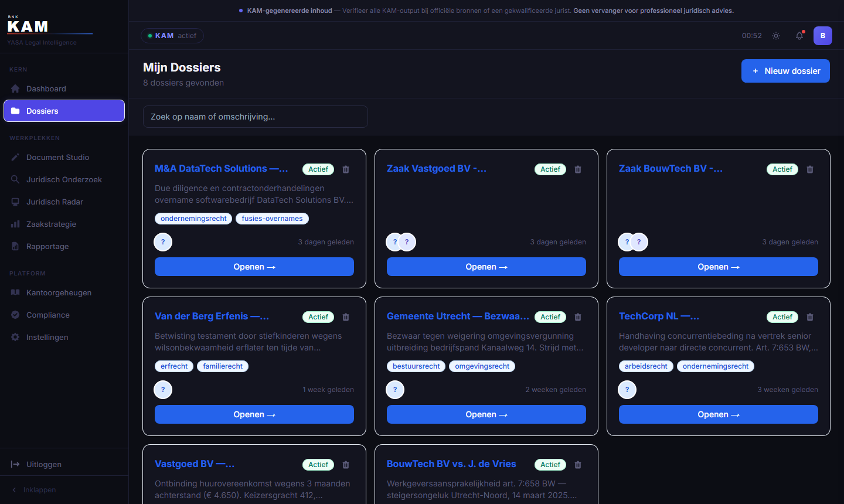Click the Juridisch Radar monitor icon
This screenshot has width=844, height=504.
15,202
